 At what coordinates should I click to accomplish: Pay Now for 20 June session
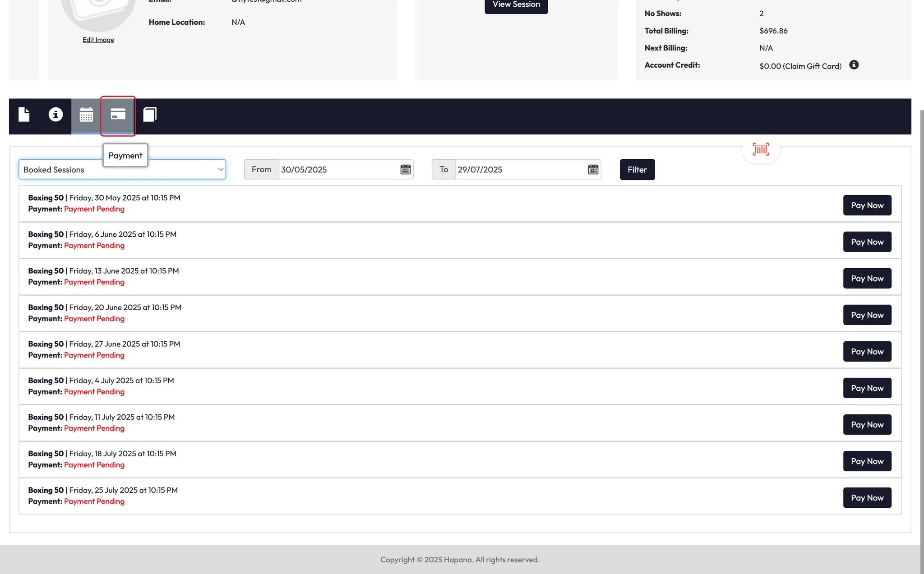click(x=867, y=315)
